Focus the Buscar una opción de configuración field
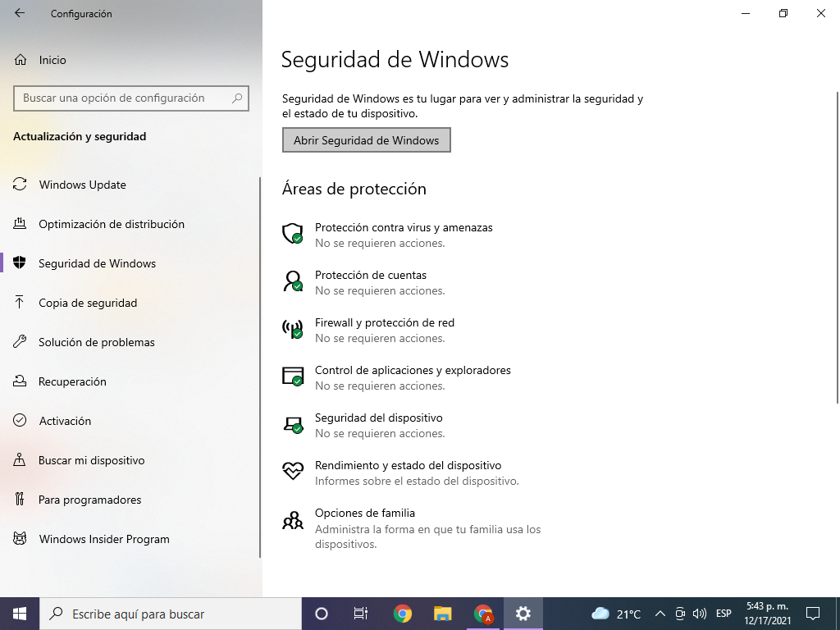Viewport: 840px width, 630px height. (130, 98)
